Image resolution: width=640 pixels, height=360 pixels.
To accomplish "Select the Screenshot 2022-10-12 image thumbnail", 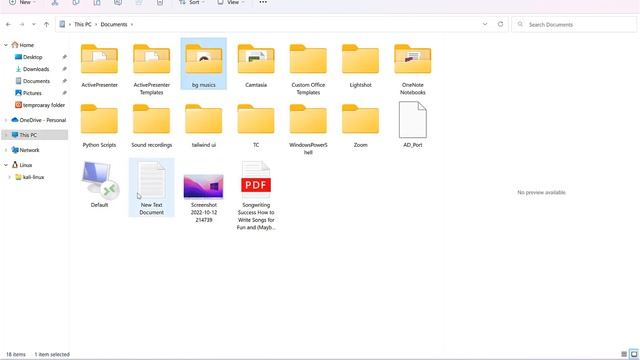I will pos(204,187).
